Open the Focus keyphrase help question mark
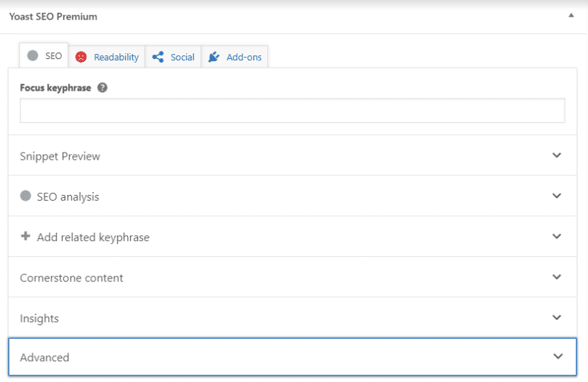This screenshot has width=588, height=382. (102, 88)
